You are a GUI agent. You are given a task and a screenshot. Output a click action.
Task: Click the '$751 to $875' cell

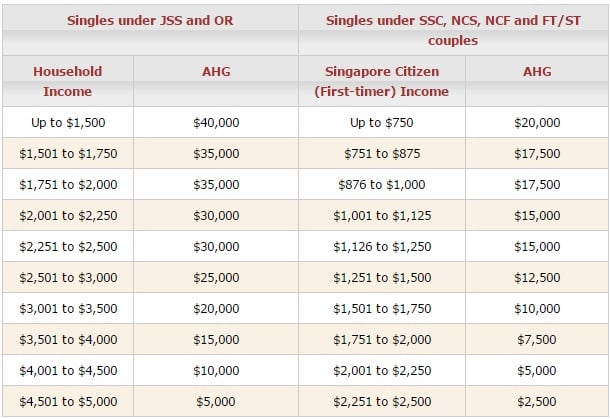[x=382, y=154]
